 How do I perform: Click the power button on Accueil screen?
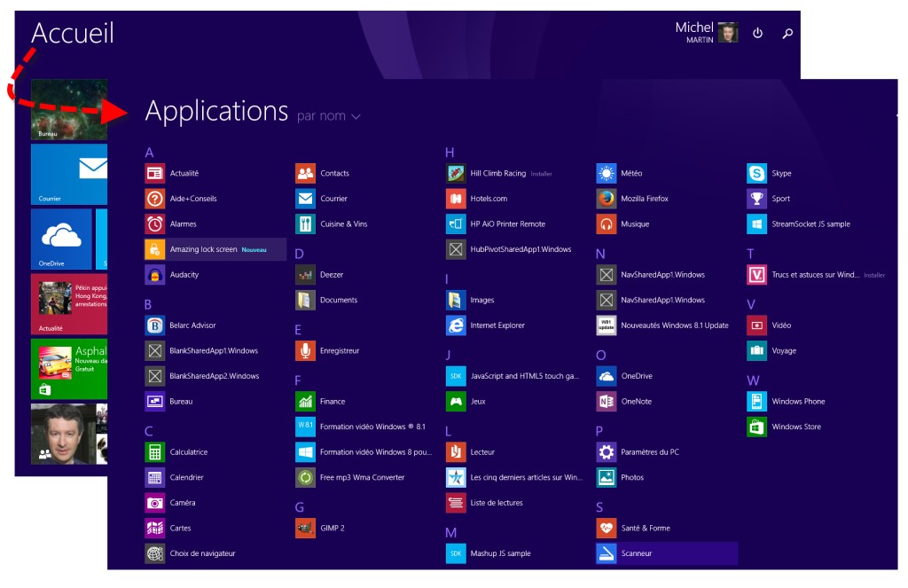tap(757, 33)
